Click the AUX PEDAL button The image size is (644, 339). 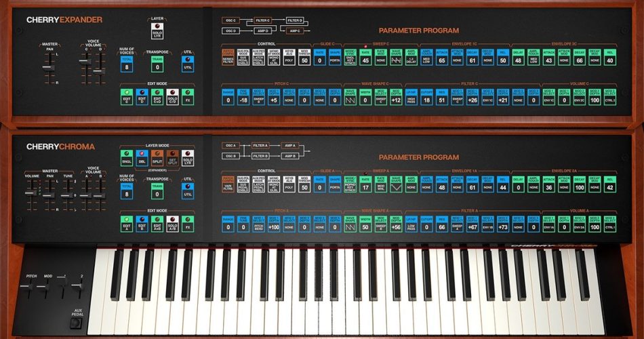(75, 323)
